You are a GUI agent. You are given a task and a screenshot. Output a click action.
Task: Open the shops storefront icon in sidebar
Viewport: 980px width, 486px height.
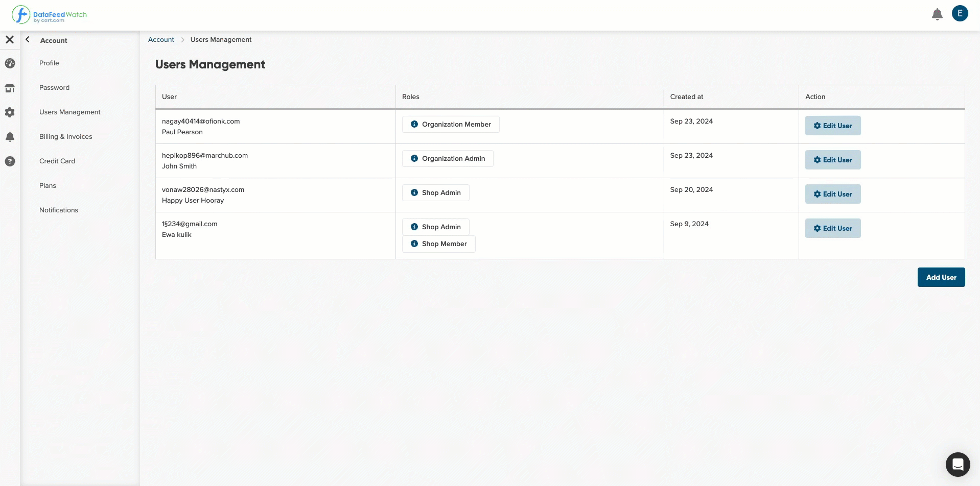(x=10, y=88)
